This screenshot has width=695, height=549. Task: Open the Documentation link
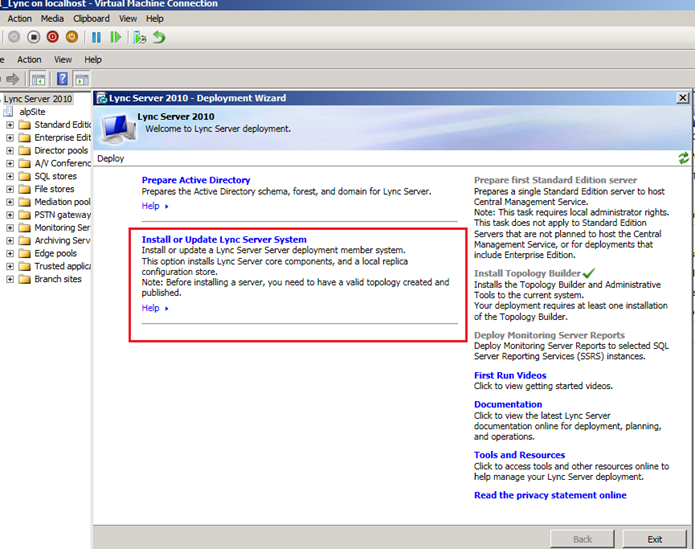click(x=508, y=404)
